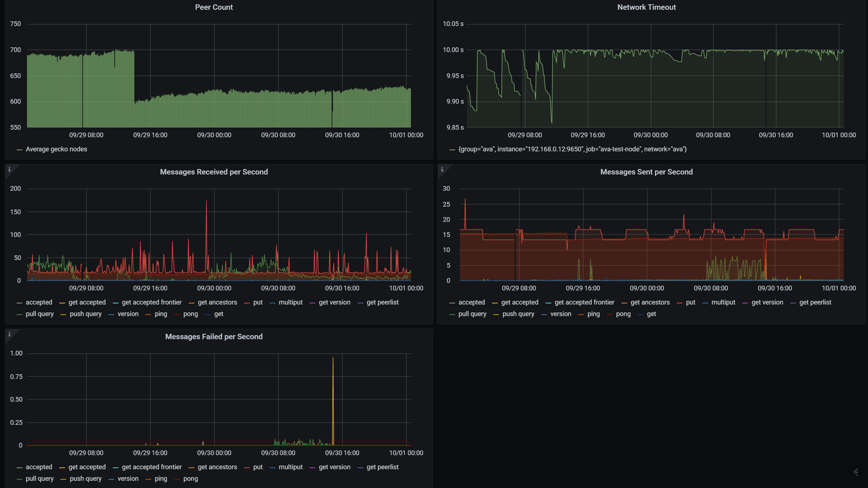Click the info icon on Messages Sent per Second panel
The height and width of the screenshot is (488, 868).
tap(442, 169)
